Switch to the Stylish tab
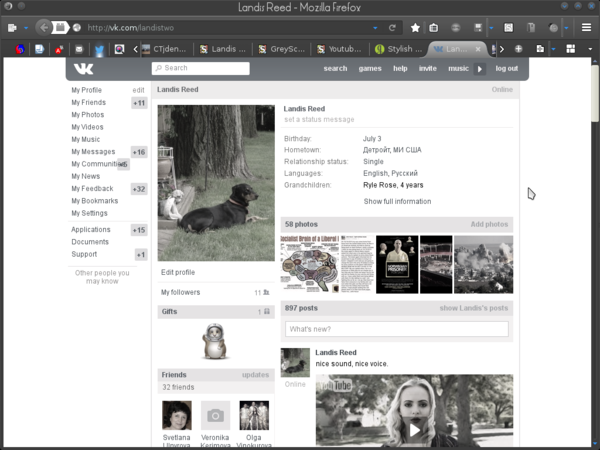 (399, 49)
